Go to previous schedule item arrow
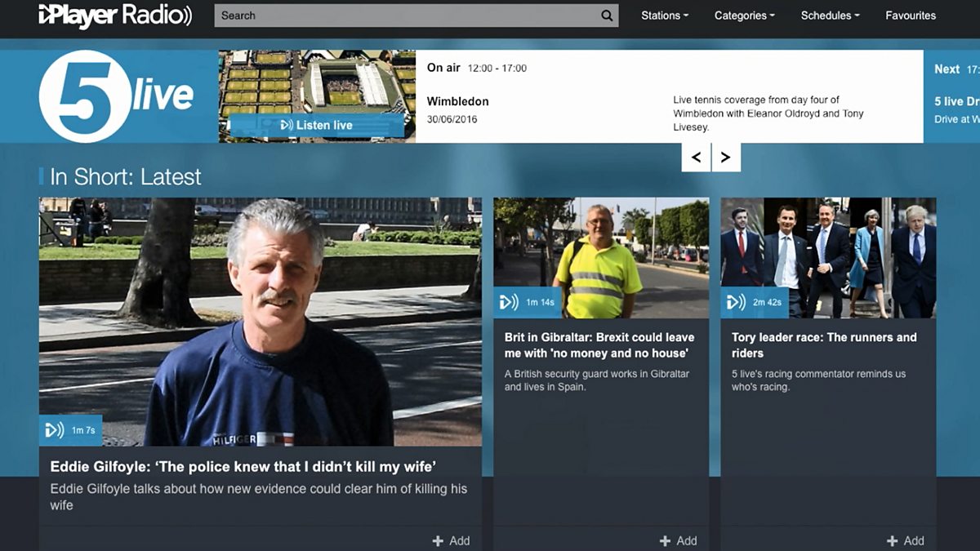The height and width of the screenshot is (551, 980). 696,158
